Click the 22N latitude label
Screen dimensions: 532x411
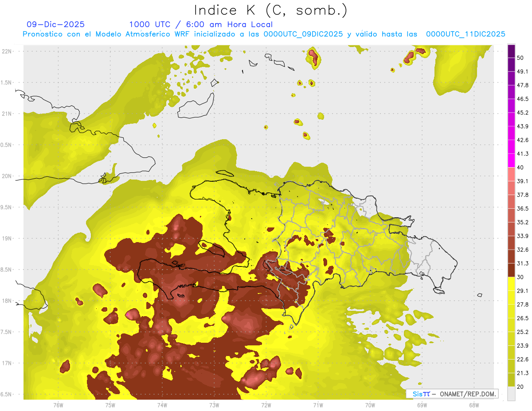pos(8,51)
